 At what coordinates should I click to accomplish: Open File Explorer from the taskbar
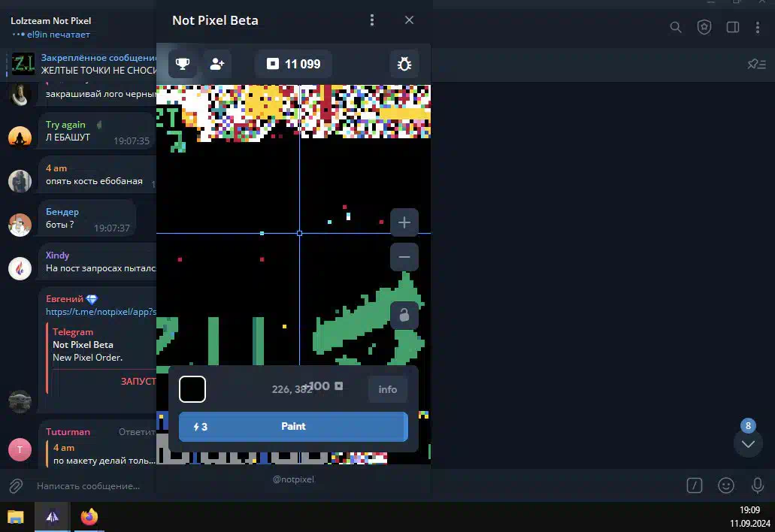(16, 517)
